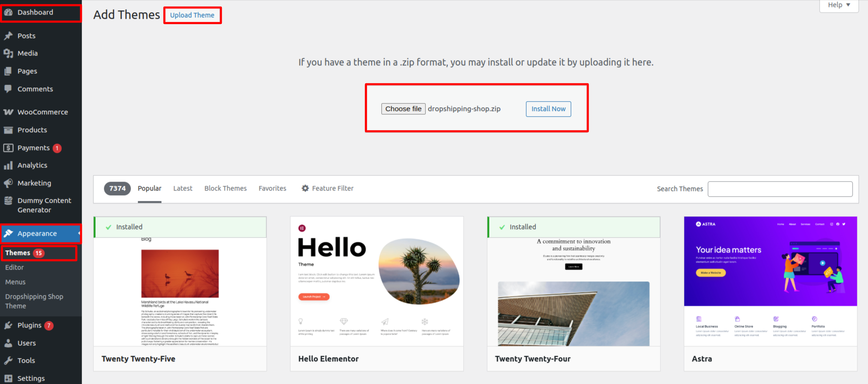
Task: Click the Marketing menu label
Action: [x=34, y=183]
